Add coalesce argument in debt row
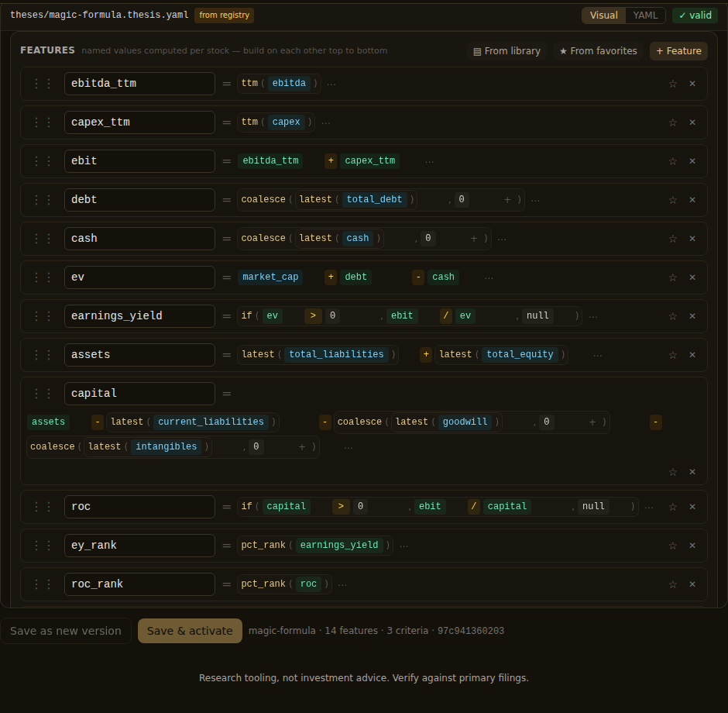 507,200
